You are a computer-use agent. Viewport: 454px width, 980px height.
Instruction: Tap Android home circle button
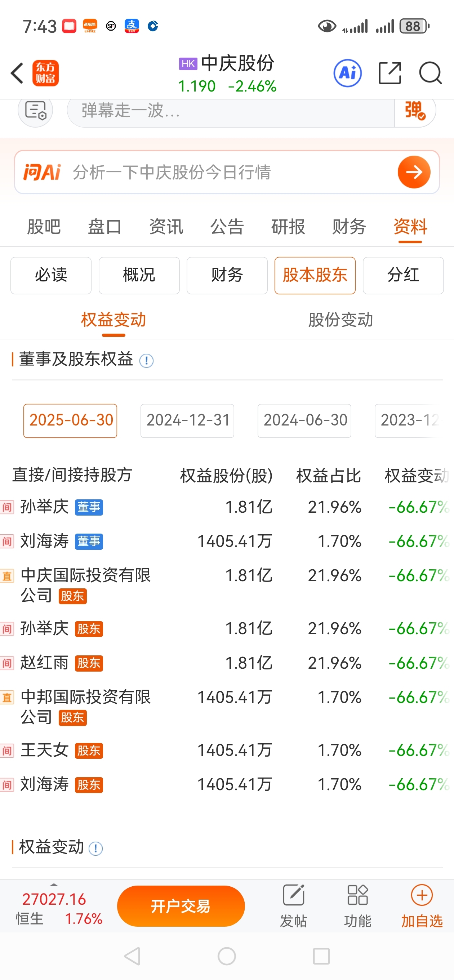(x=227, y=956)
